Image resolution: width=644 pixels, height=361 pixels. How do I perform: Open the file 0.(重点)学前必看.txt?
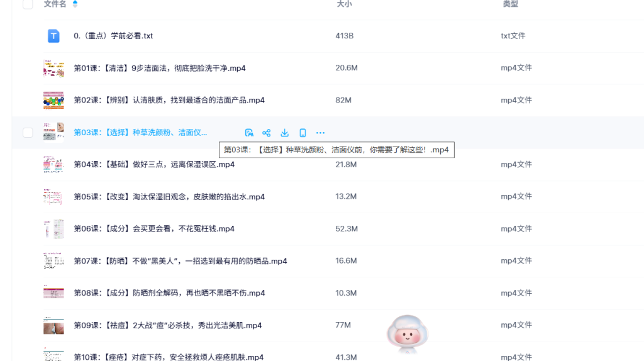coord(113,36)
